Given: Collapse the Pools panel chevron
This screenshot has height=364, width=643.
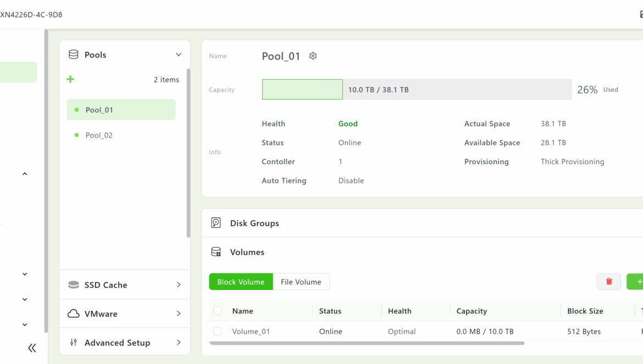Looking at the screenshot, I should click(x=179, y=55).
